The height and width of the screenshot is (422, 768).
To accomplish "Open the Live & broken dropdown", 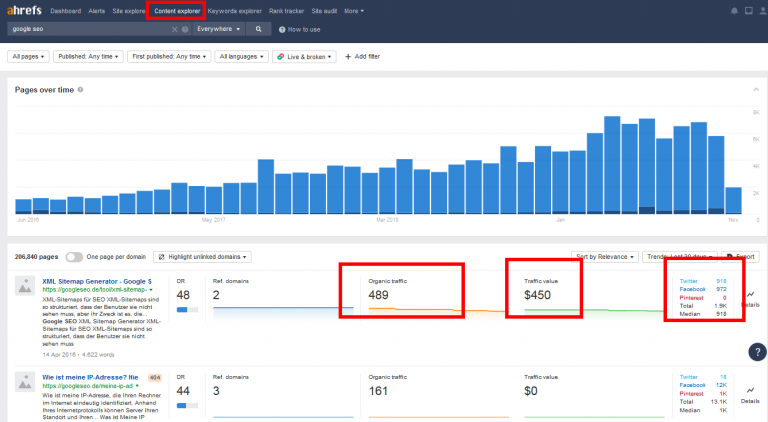I will tap(304, 57).
